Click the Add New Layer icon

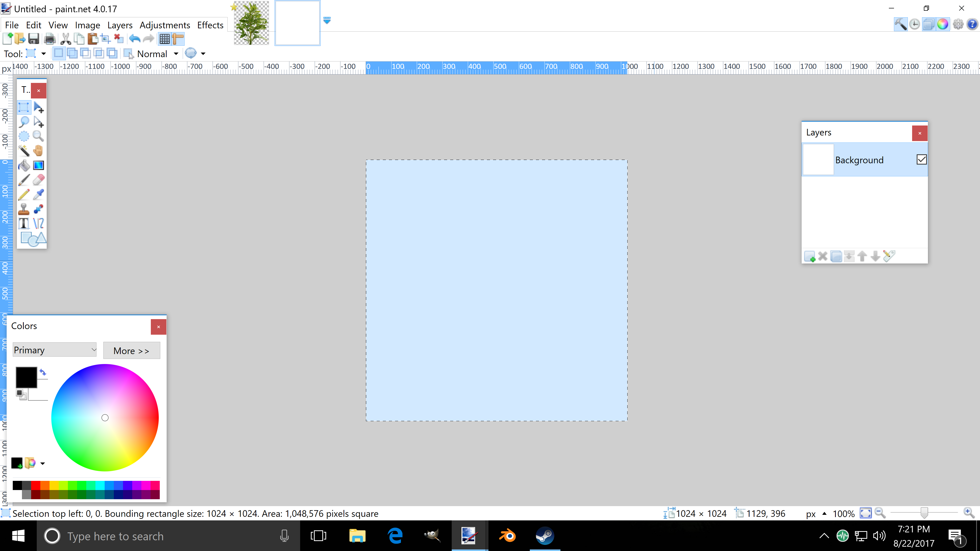[809, 256]
